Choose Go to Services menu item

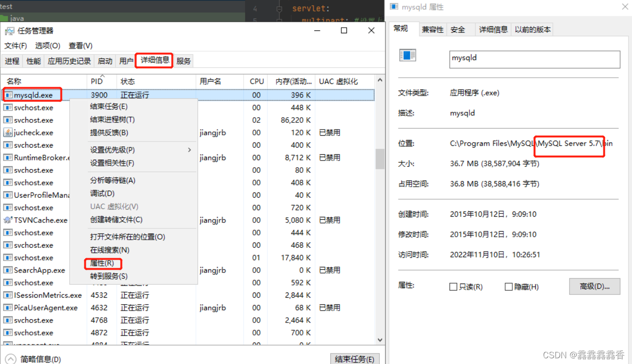pyautogui.click(x=133, y=276)
